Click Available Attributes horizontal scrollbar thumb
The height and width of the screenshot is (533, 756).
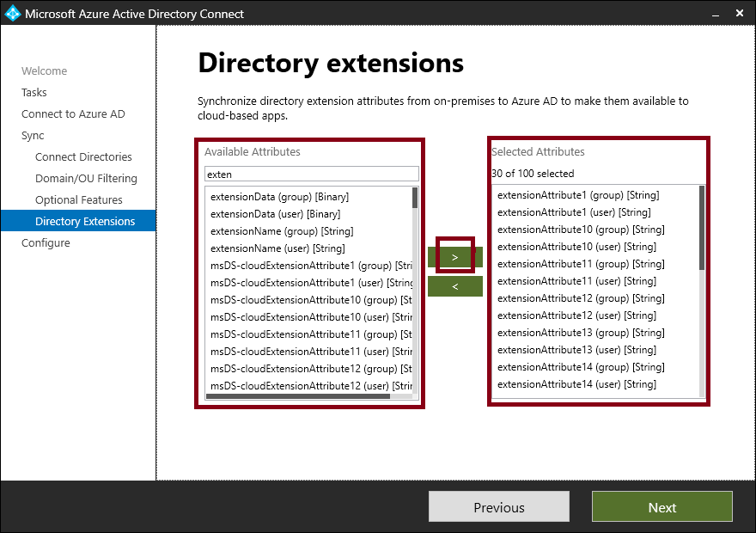point(298,396)
